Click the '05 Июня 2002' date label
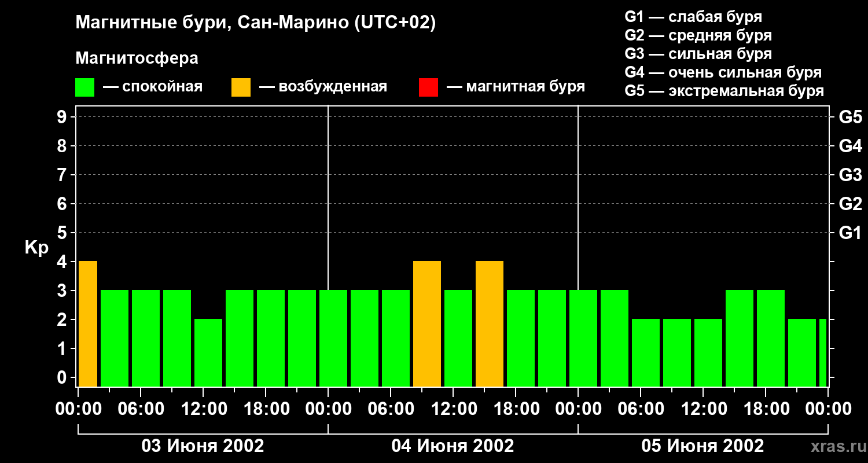The width and height of the screenshot is (868, 463). tap(703, 446)
